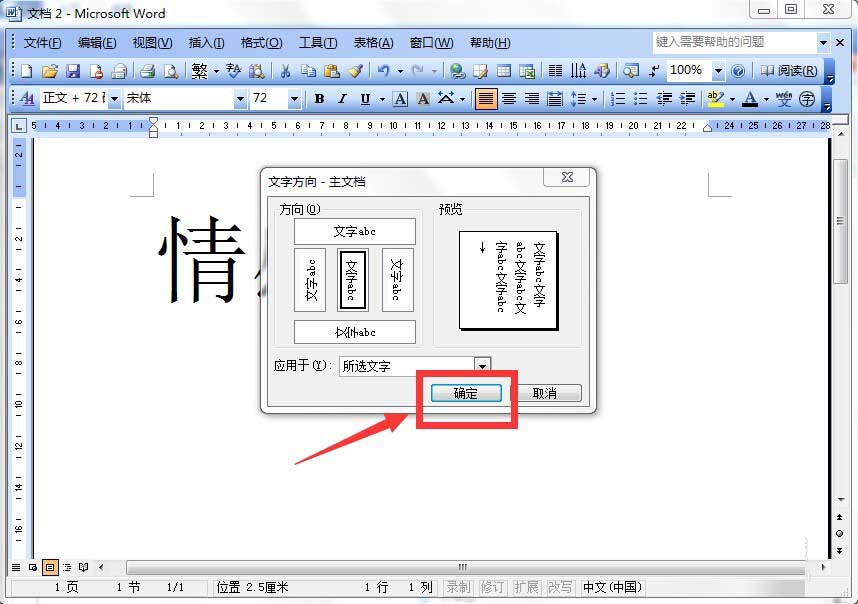Viewport: 858px width, 604px height.
Task: Click bulleted list icon
Action: pos(641,98)
